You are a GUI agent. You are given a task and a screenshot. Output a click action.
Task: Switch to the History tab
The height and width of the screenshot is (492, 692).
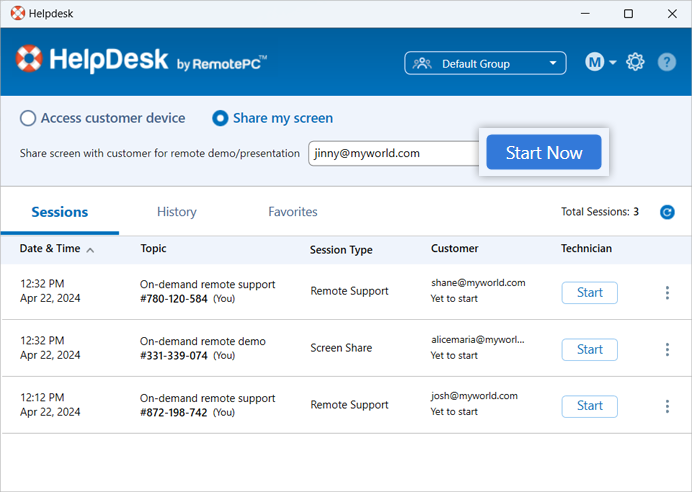click(177, 212)
